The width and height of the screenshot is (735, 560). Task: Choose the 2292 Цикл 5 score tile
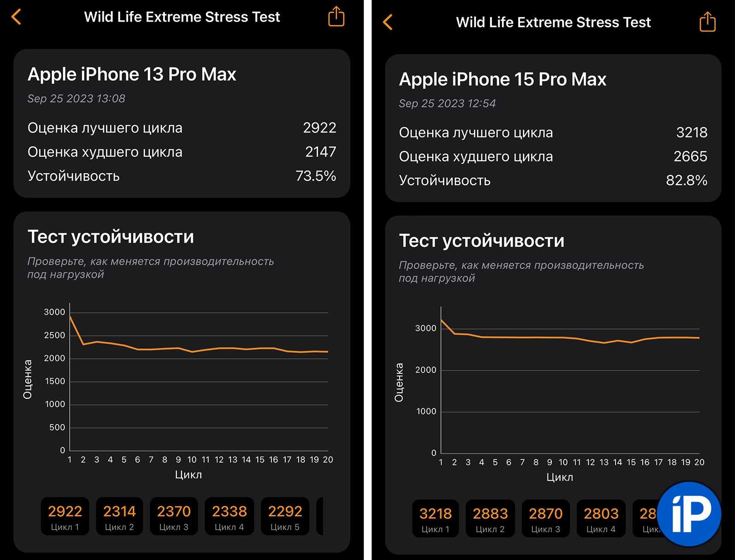pyautogui.click(x=285, y=517)
